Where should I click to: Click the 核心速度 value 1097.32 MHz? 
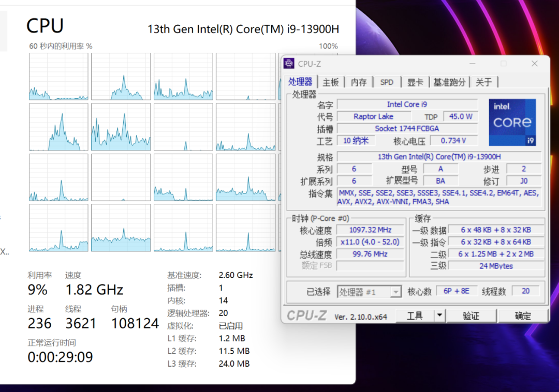370,230
